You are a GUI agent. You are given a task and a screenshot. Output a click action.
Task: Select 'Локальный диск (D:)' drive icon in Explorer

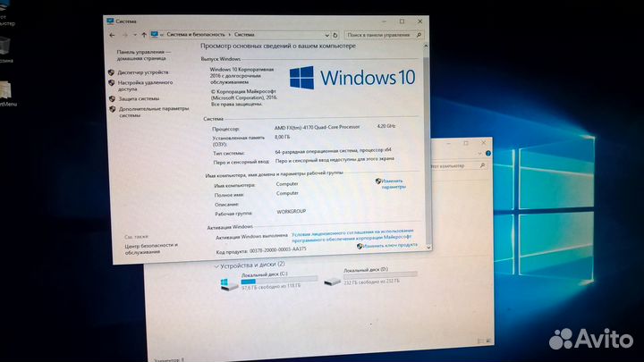pos(332,282)
